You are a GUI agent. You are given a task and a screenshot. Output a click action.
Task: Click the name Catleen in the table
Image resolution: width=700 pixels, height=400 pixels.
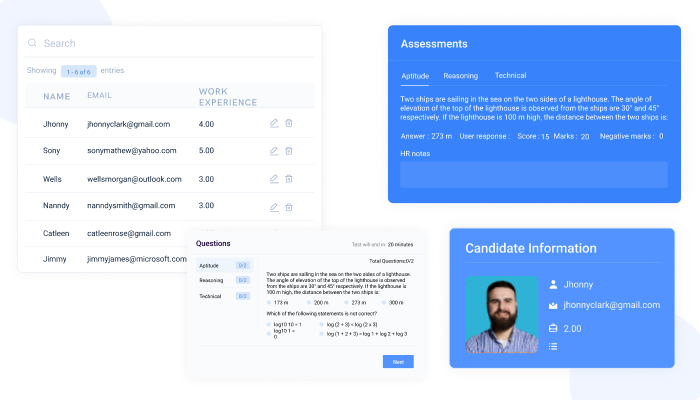tap(56, 233)
